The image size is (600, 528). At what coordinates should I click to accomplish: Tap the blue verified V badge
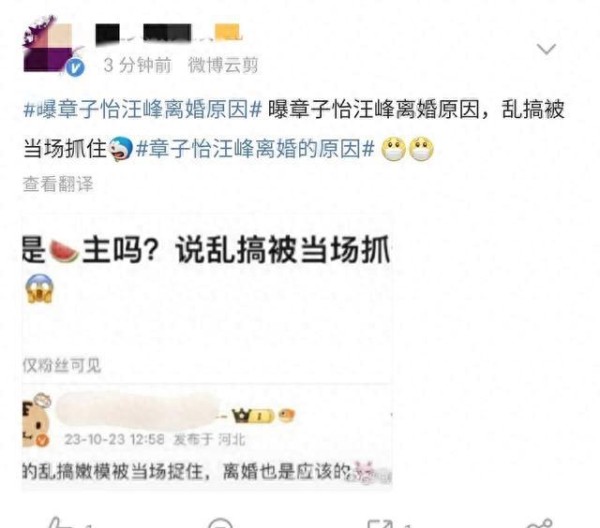(75, 68)
